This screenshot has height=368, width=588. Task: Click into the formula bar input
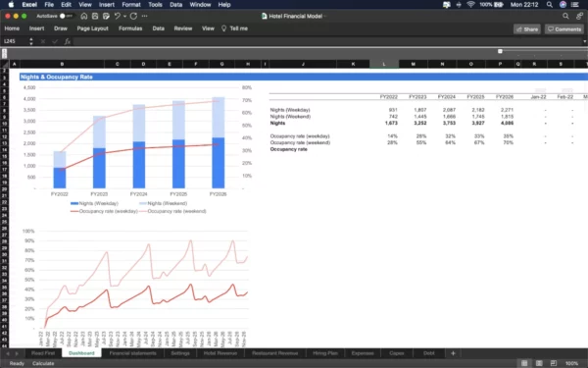[x=326, y=41]
